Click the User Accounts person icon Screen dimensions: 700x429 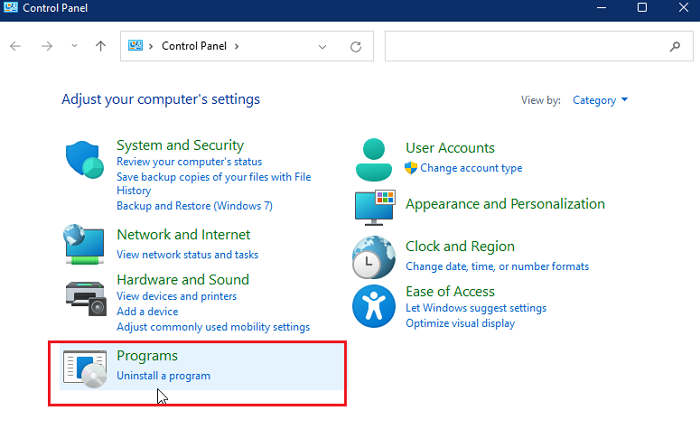click(374, 157)
